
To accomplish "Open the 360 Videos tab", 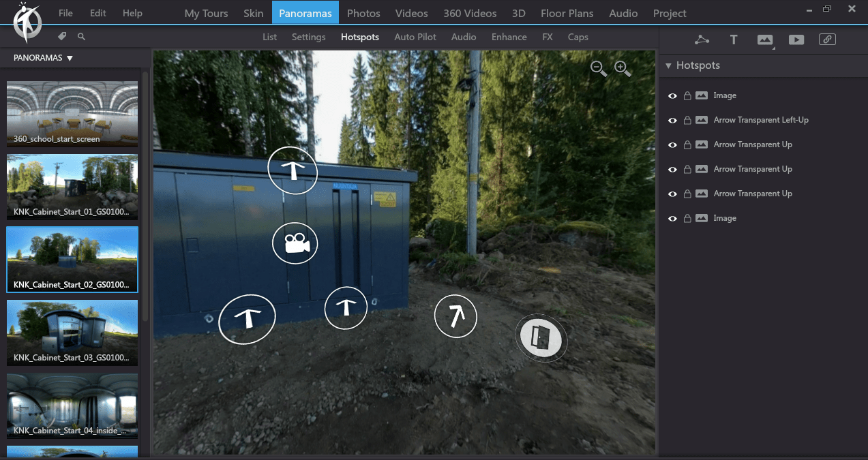I will (470, 13).
